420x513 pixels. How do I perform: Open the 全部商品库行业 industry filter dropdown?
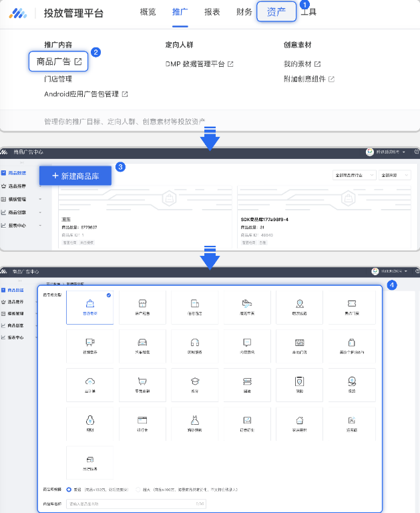coord(355,175)
